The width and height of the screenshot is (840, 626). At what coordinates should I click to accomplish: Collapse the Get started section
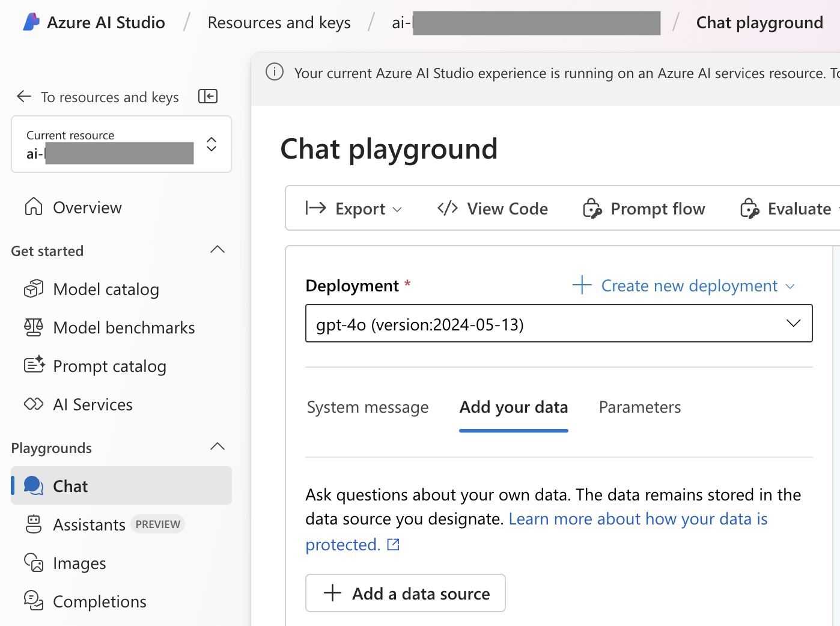tap(218, 250)
